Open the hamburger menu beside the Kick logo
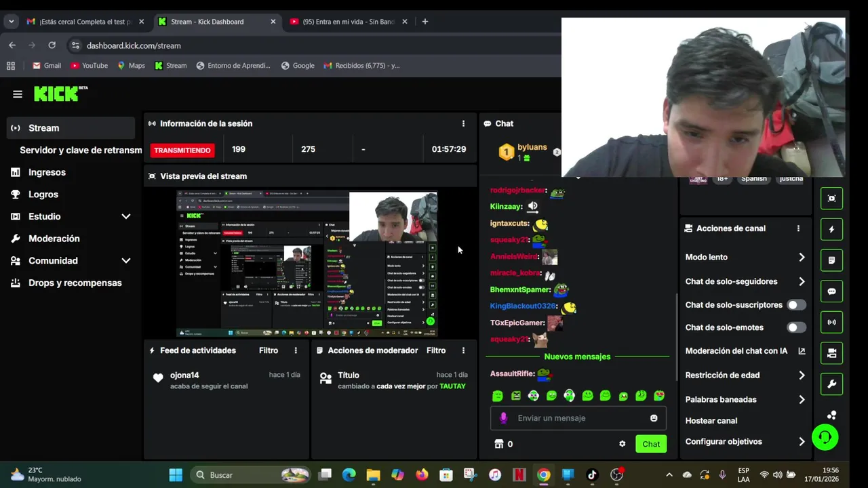Image resolution: width=868 pixels, height=488 pixels. click(x=18, y=94)
